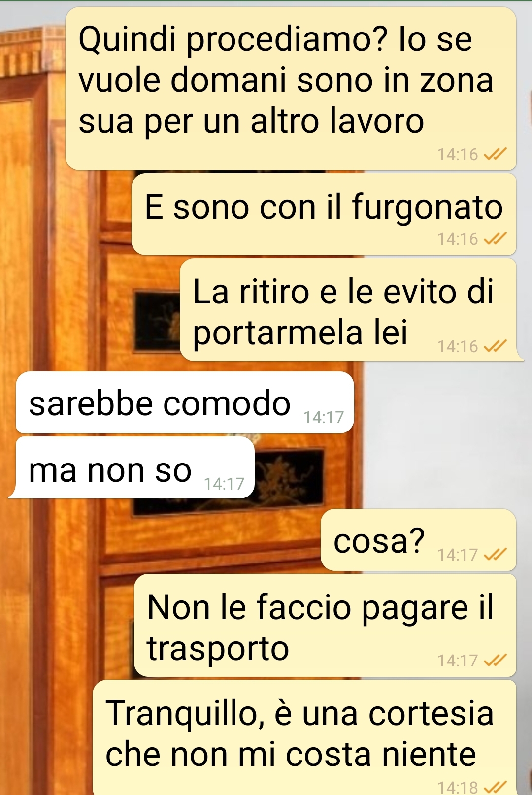
Task: Select the 'Quindi procediamo? Io se vuole' message bubble
Action: (x=291, y=89)
